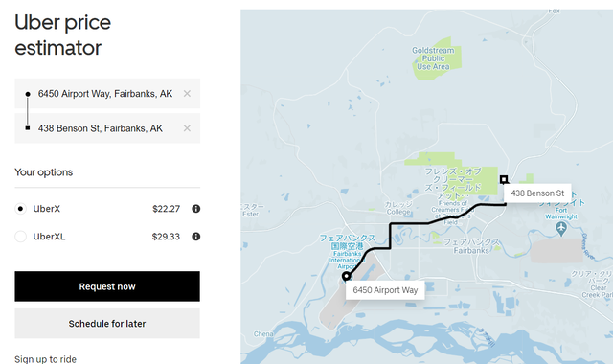Click the 6450 Airport Way map label
613x364 pixels.
(x=385, y=290)
